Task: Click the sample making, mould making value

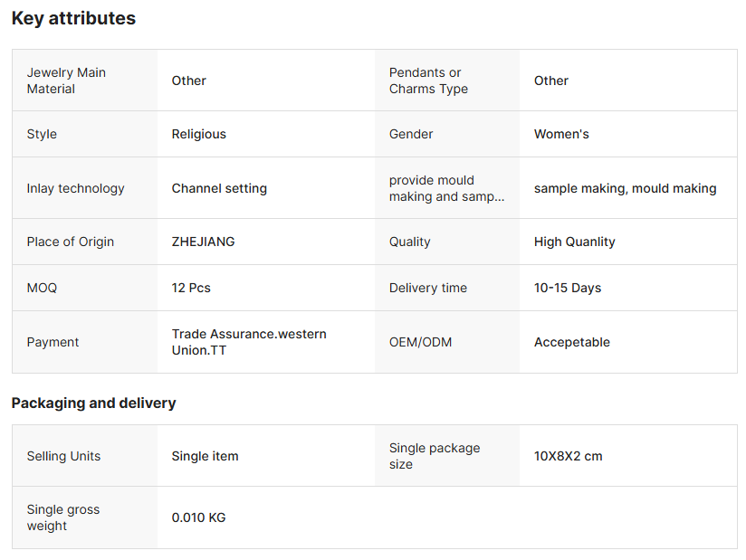Action: click(x=625, y=188)
